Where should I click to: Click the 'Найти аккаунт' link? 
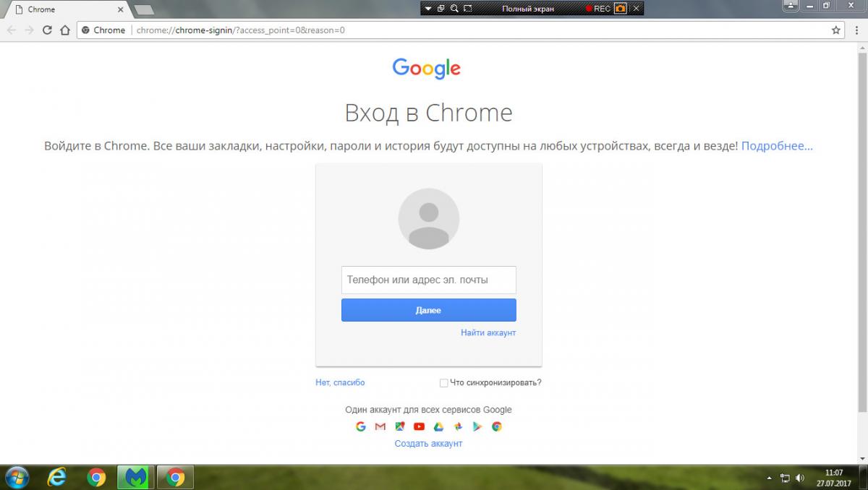[x=488, y=332]
